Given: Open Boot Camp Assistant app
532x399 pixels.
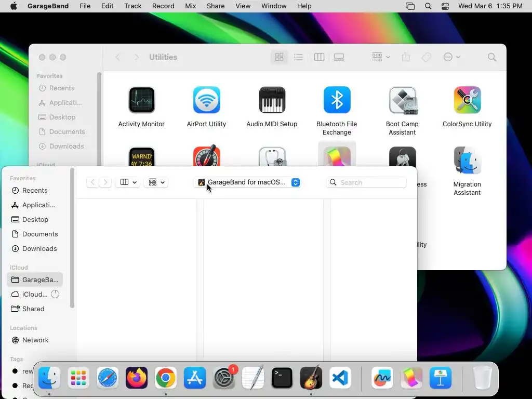Looking at the screenshot, I should (x=403, y=100).
